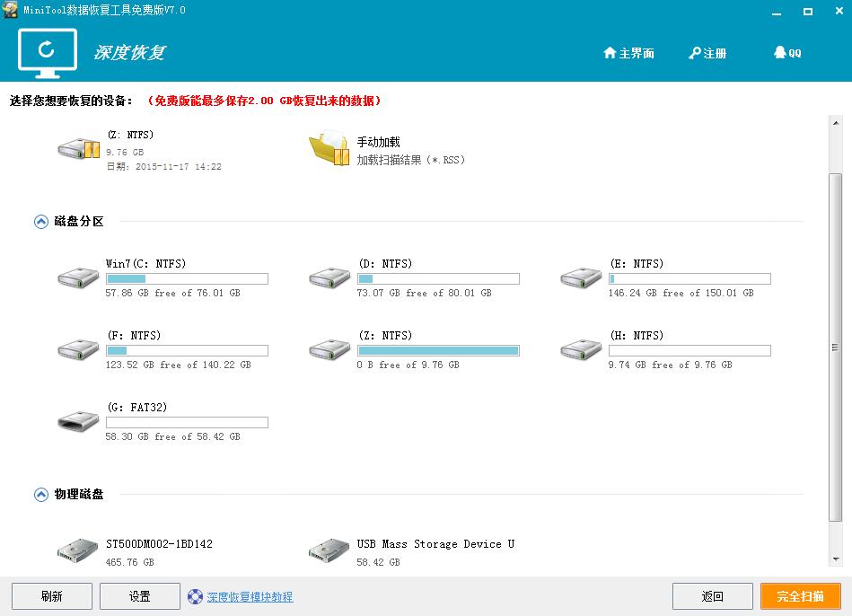Open the QQ contact menu

[x=786, y=53]
